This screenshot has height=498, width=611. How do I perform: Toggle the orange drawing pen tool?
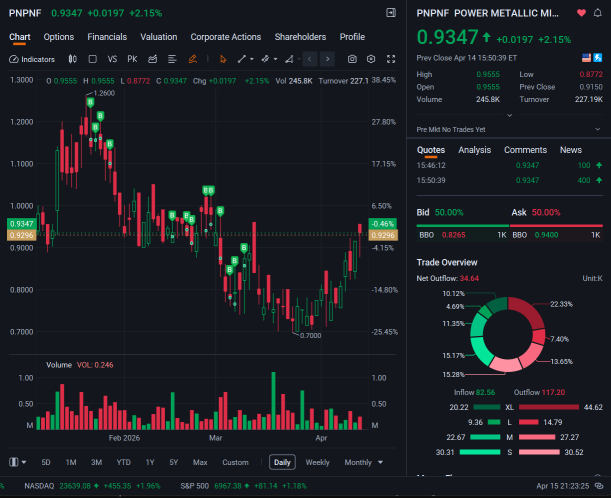[192, 59]
